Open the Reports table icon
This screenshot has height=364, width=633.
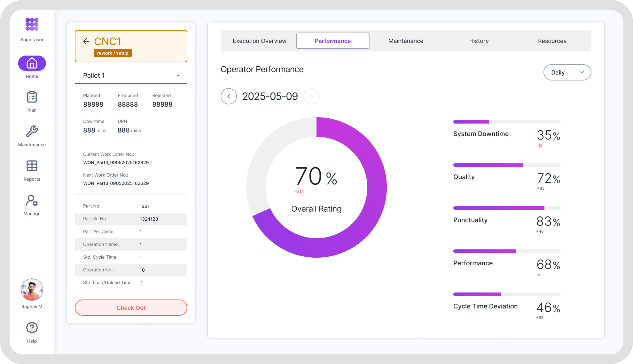coord(32,166)
